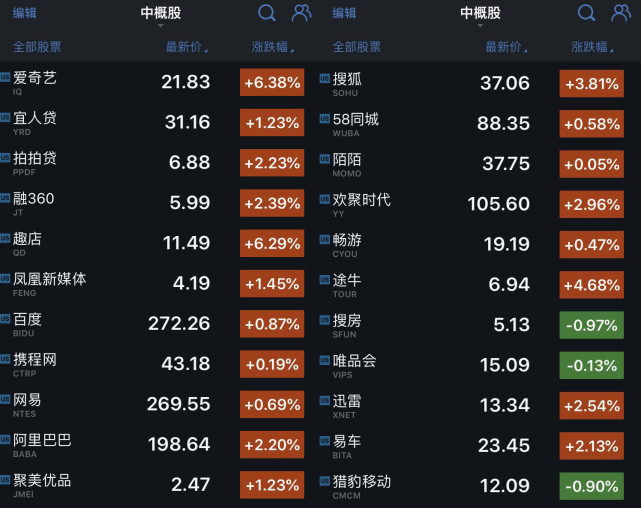Screen dimensions: 641x508
Task: Tap the US market badge beside 唯品会
Action: (x=325, y=360)
